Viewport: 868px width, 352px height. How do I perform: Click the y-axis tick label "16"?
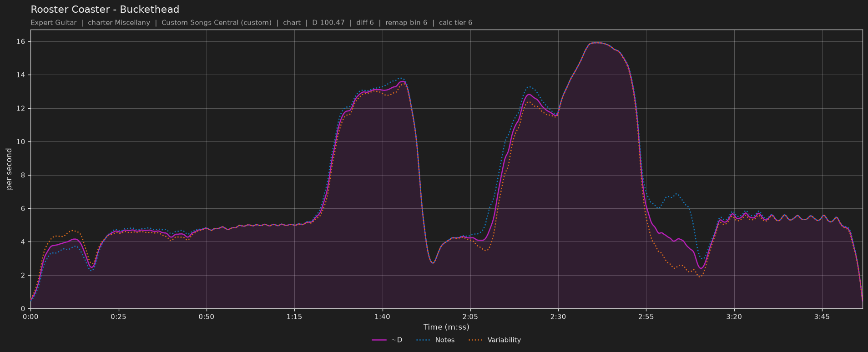click(21, 42)
